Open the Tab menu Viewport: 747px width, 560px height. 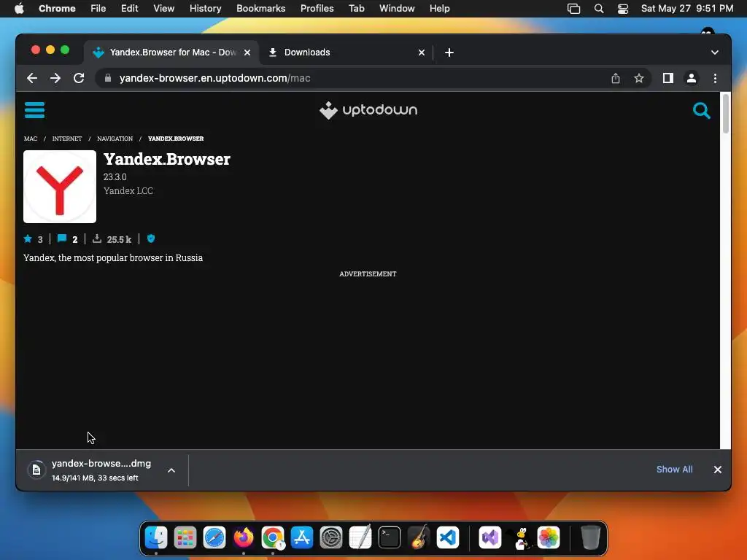click(x=356, y=9)
